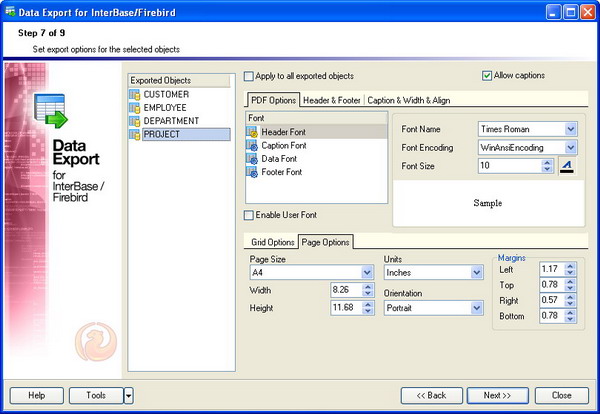The width and height of the screenshot is (600, 414).
Task: Decrease Font Size with down arrow
Action: pos(547,169)
